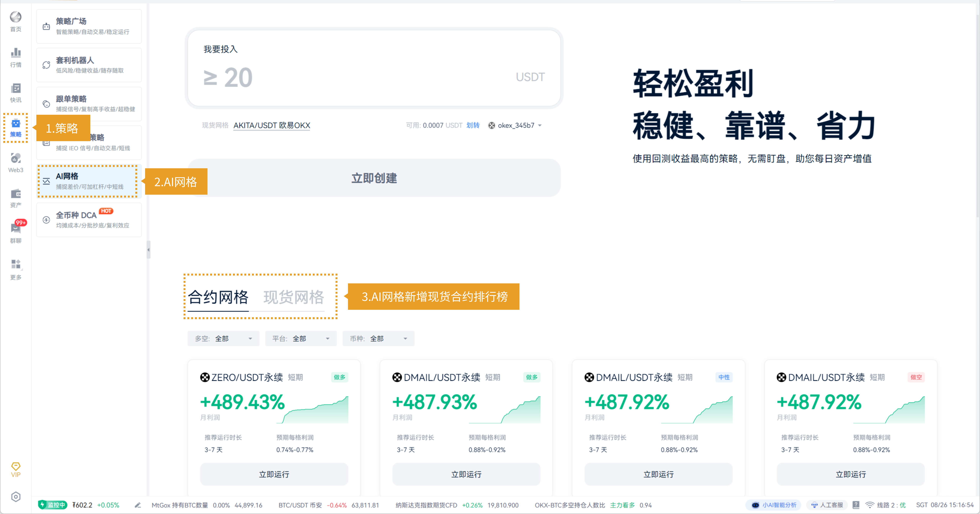Run the 做空 DMAIL strategy with 立即运行
Viewport: 980px width, 514px height.
tap(851, 474)
